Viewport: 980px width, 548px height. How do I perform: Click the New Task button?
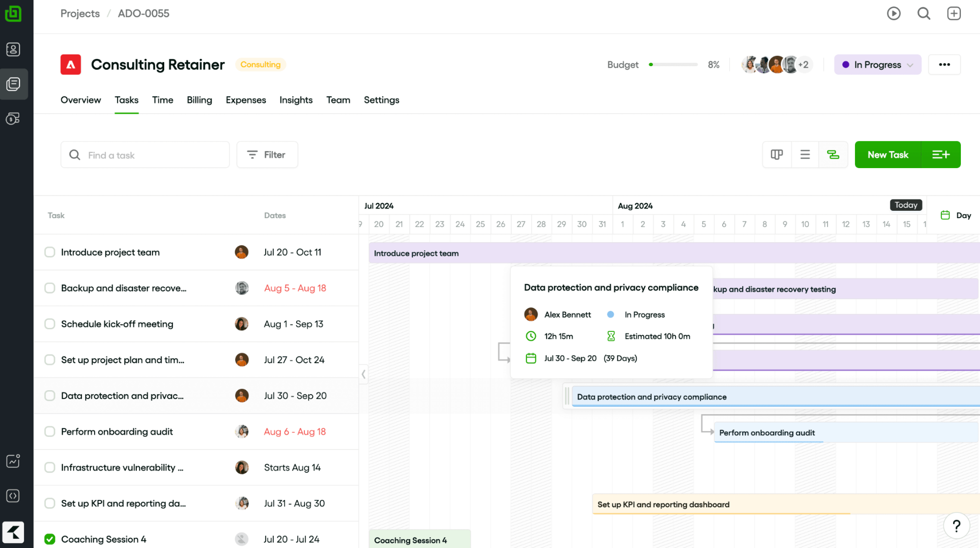coord(887,154)
